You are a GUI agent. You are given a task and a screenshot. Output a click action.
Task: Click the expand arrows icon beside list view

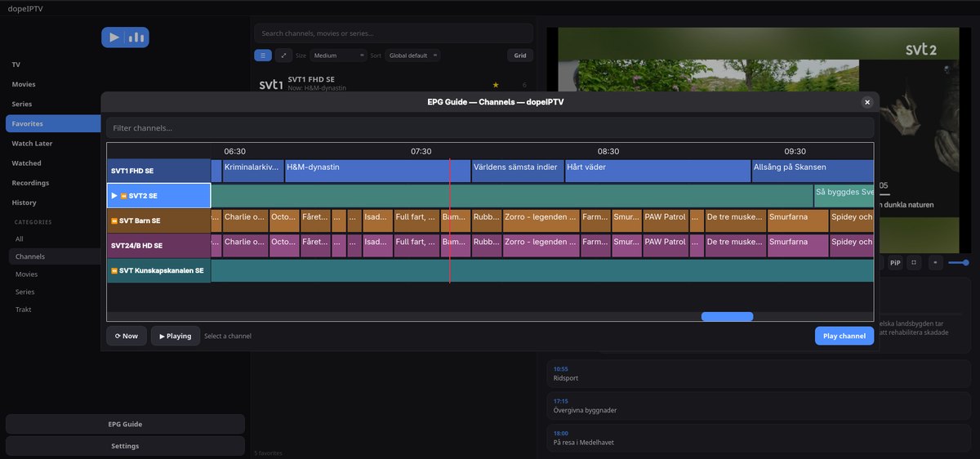(x=283, y=56)
